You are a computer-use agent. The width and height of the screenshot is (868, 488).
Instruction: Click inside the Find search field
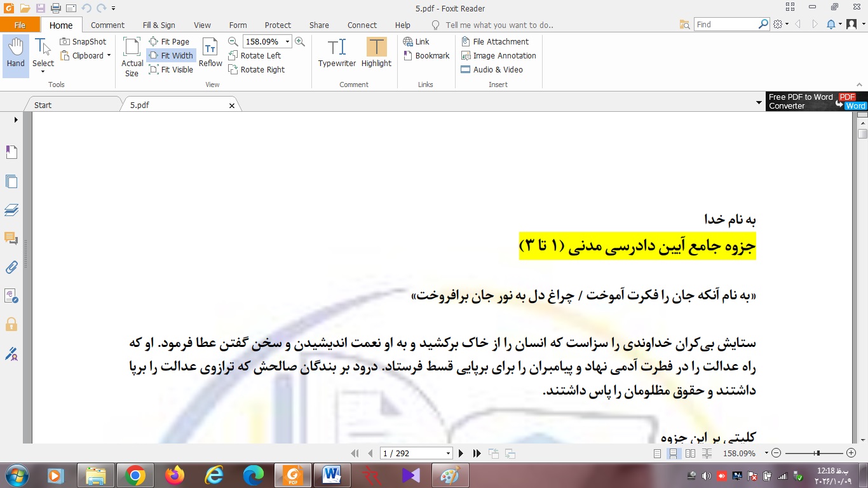click(x=726, y=24)
